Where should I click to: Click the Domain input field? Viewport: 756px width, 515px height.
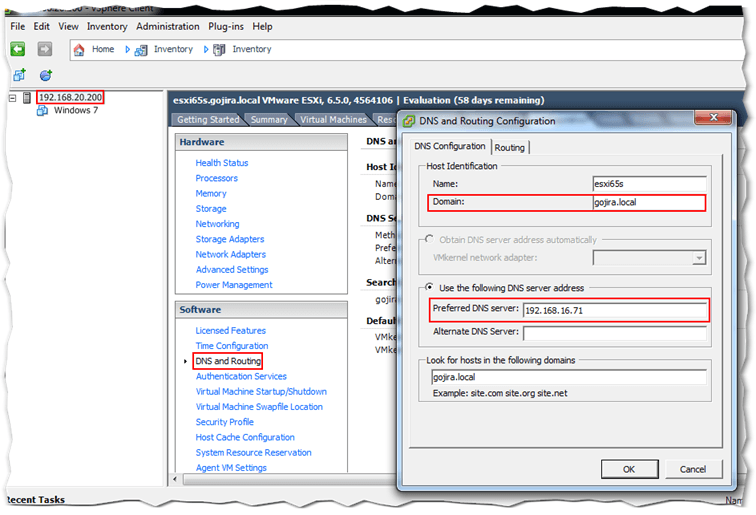click(x=649, y=203)
